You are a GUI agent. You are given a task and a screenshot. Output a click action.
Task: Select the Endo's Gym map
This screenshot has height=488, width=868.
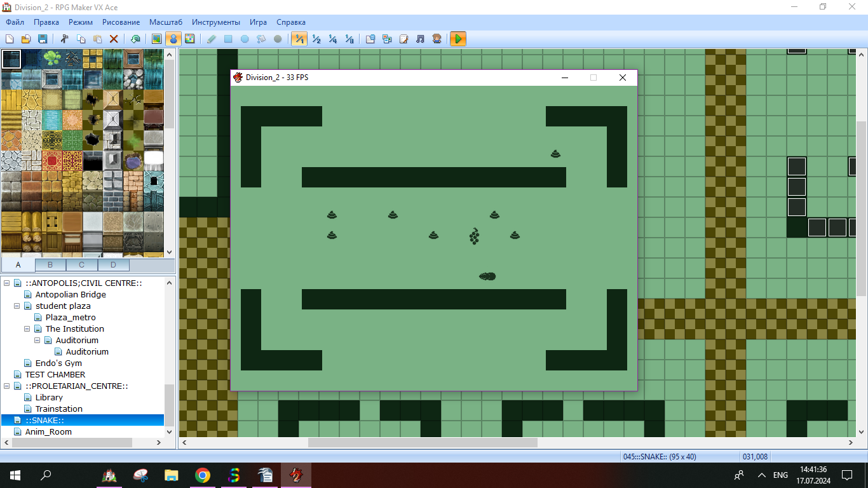[x=58, y=363]
